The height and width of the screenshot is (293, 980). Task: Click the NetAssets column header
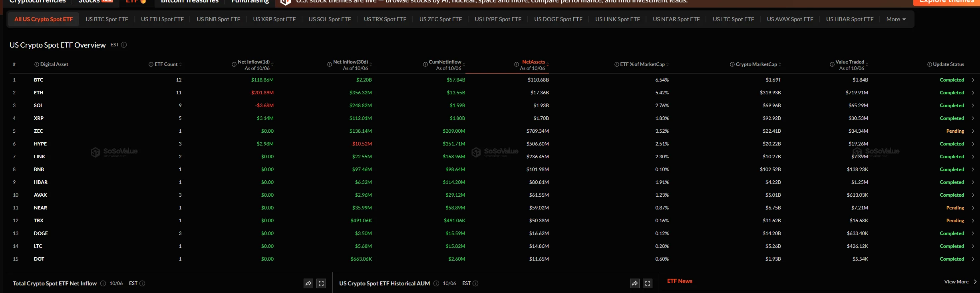[x=533, y=62]
